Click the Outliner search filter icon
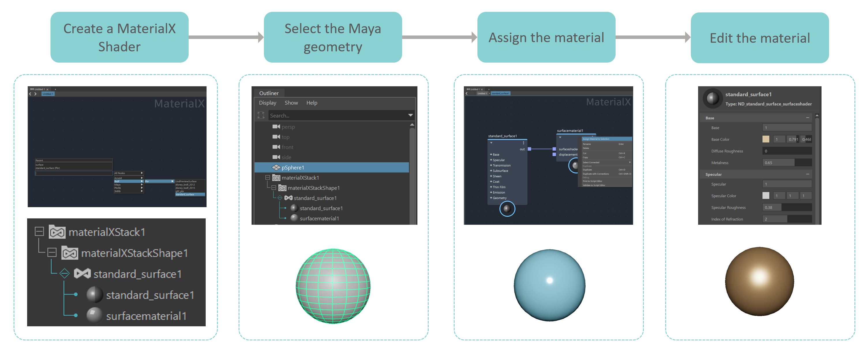 [x=261, y=115]
